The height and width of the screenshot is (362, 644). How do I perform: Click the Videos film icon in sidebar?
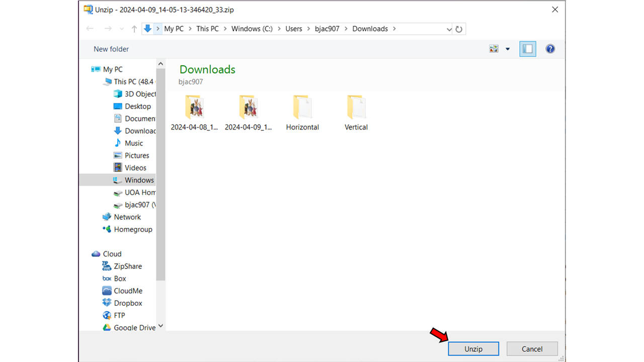coord(118,168)
